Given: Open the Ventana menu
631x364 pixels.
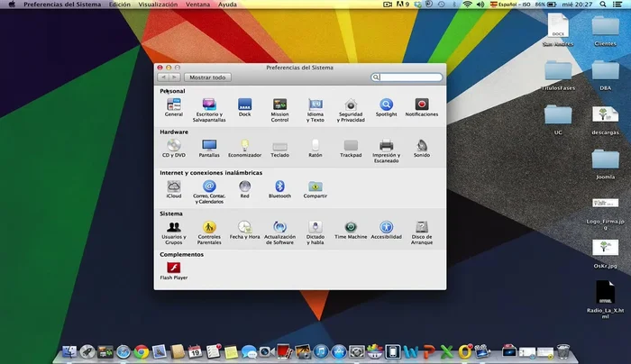Looking at the screenshot, I should pyautogui.click(x=200, y=5).
